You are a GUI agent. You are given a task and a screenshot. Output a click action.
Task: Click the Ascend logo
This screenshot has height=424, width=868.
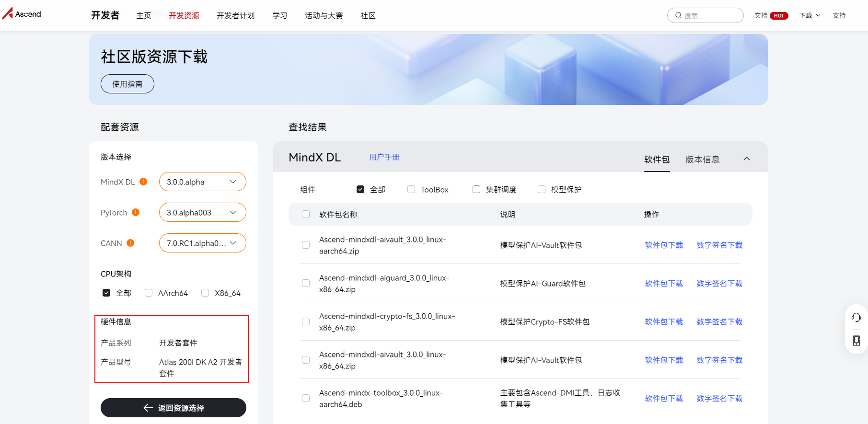pos(22,13)
